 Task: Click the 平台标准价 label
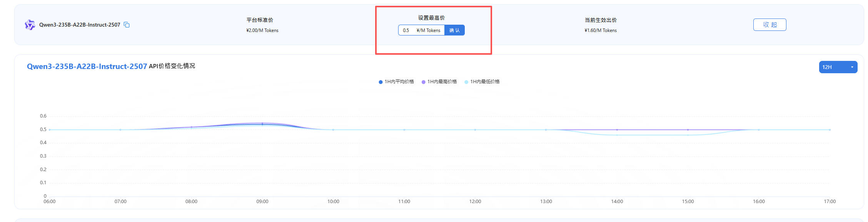click(x=260, y=20)
